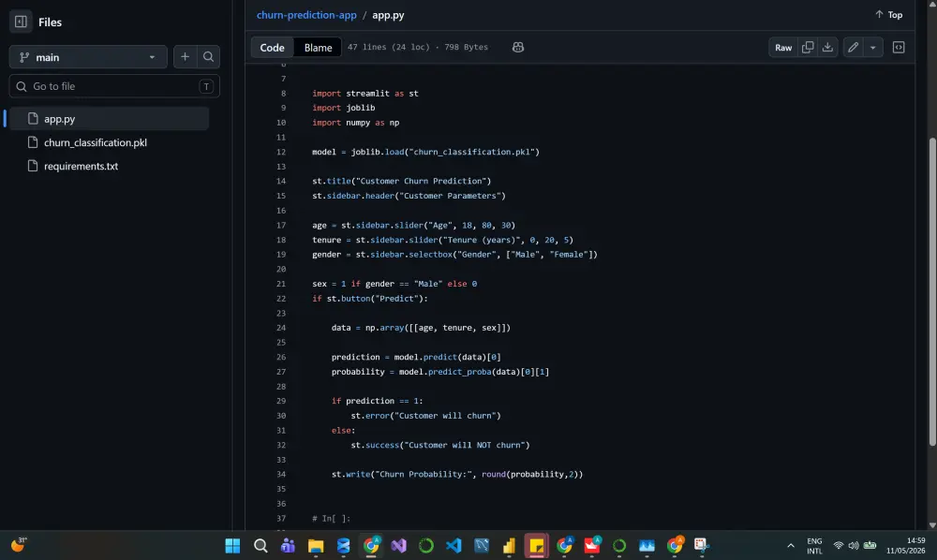Open Visual Studio from taskbar
Image resolution: width=937 pixels, height=560 pixels.
click(398, 546)
